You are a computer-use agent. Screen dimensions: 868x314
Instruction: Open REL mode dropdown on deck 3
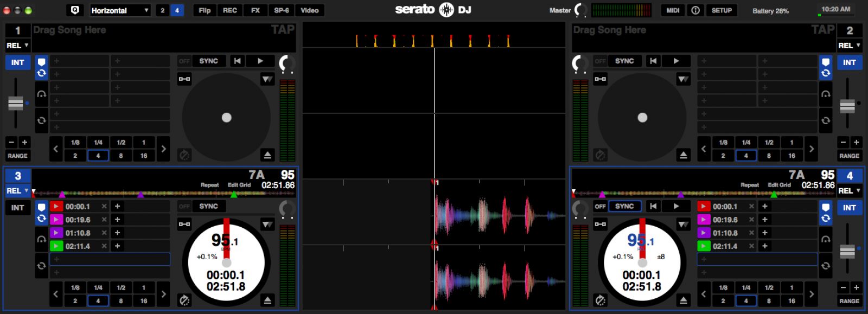[x=17, y=191]
